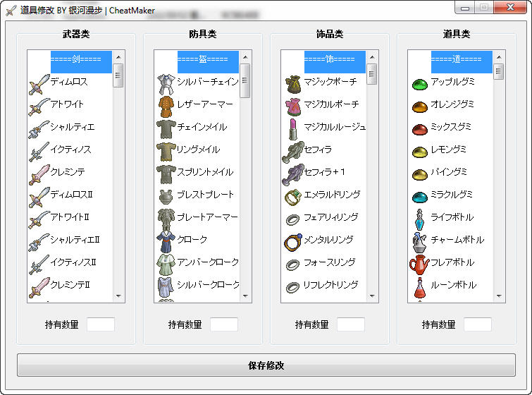
Task: Select the セフィラ weapon accessory icon
Action: [x=292, y=150]
